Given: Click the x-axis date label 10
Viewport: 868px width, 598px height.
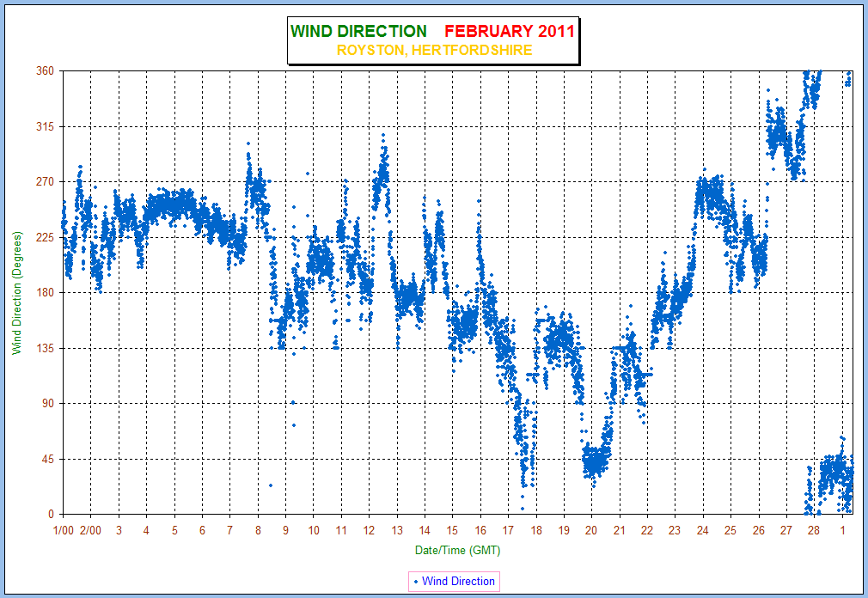Looking at the screenshot, I should tap(314, 530).
